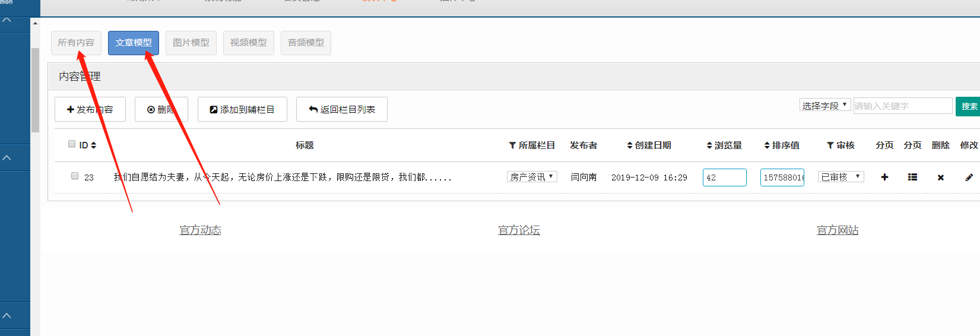980x336 pixels.
Task: Switch to the 视频模型 tab
Action: [249, 43]
